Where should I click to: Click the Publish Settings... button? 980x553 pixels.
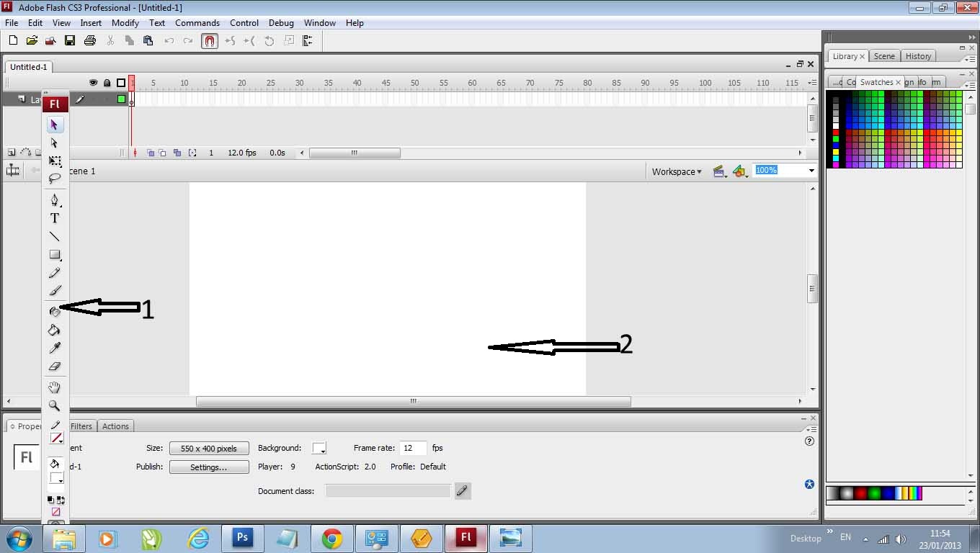point(209,467)
